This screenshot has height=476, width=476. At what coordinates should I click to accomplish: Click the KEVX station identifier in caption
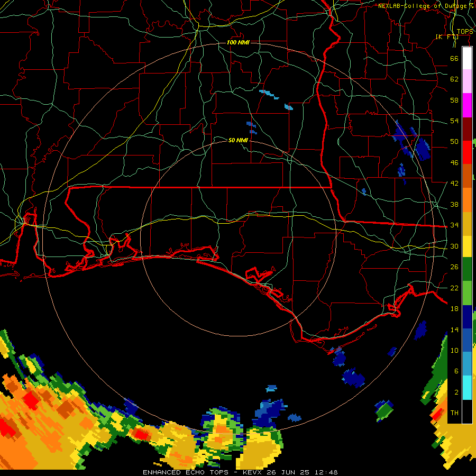click(x=253, y=472)
